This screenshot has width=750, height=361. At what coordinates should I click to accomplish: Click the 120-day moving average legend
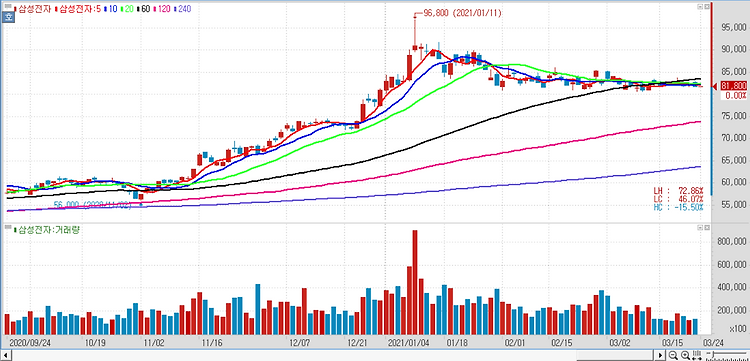(x=161, y=9)
